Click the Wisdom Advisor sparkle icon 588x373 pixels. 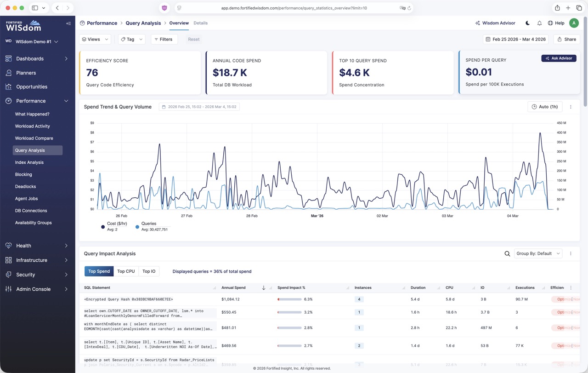(x=478, y=23)
